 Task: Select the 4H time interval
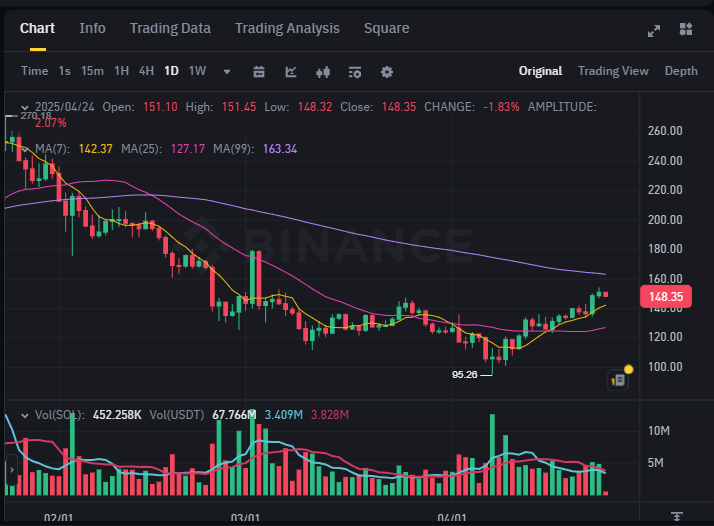pyautogui.click(x=146, y=71)
